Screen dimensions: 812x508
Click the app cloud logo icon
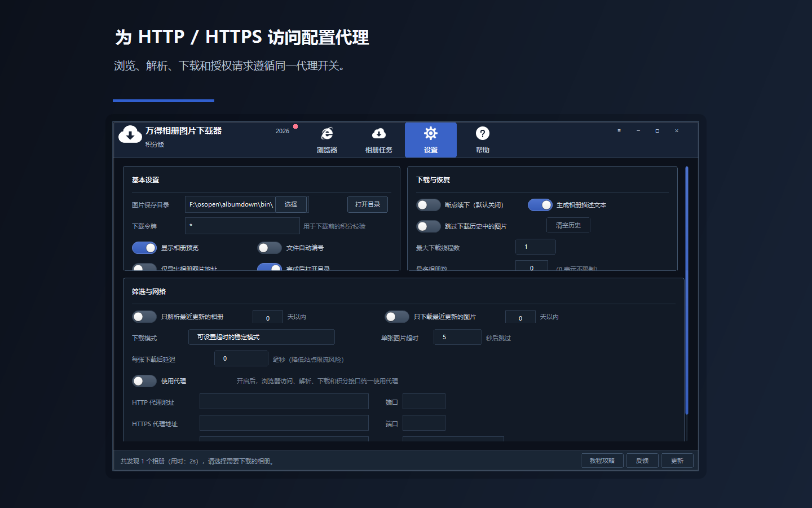[x=130, y=134]
